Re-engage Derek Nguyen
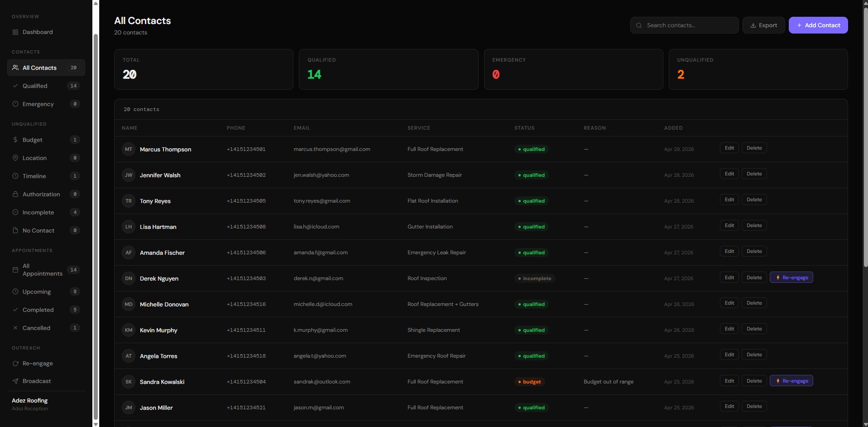The image size is (868, 427). coord(791,277)
